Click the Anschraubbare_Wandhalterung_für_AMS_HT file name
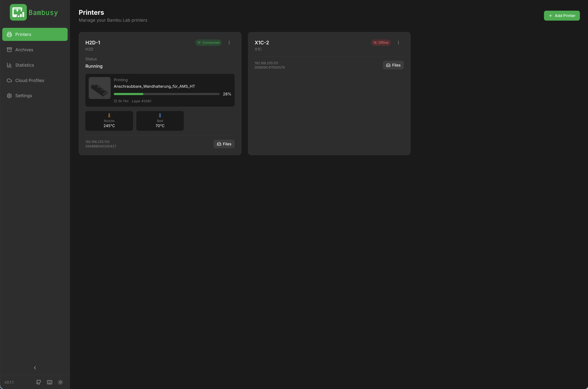Image resolution: width=588 pixels, height=389 pixels. 154,86
